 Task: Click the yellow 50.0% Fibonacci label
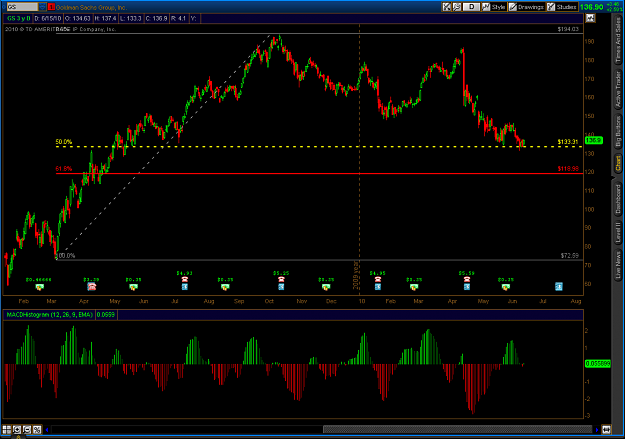pyautogui.click(x=64, y=142)
